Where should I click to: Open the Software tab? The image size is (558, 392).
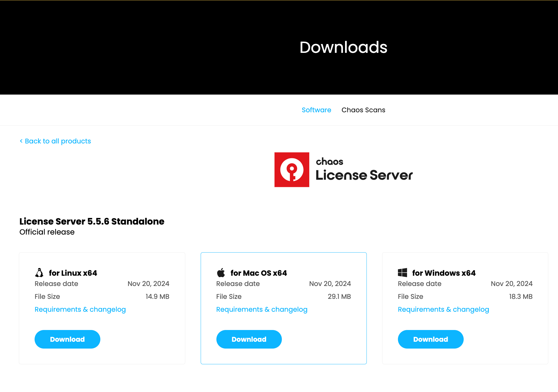pyautogui.click(x=316, y=110)
